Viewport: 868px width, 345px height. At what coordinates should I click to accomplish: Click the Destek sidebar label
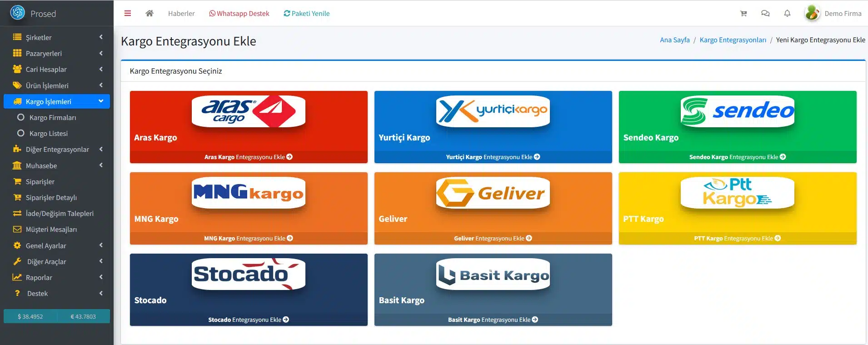tap(37, 294)
